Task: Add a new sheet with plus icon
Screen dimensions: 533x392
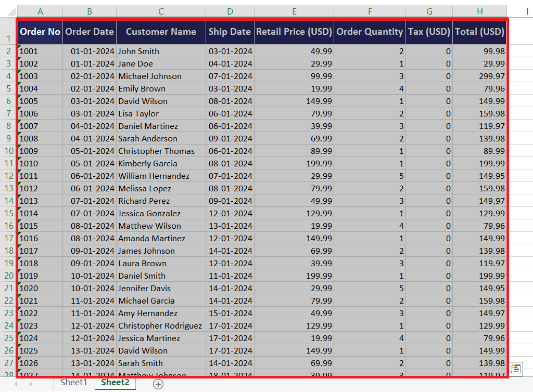Action: [x=158, y=384]
